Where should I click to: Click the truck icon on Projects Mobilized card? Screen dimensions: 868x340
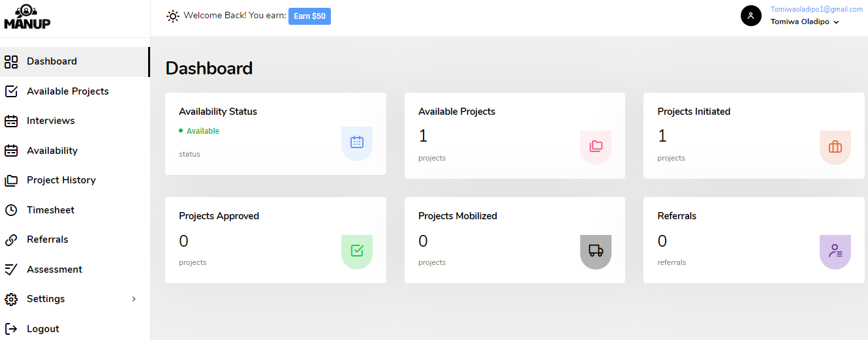pyautogui.click(x=596, y=251)
